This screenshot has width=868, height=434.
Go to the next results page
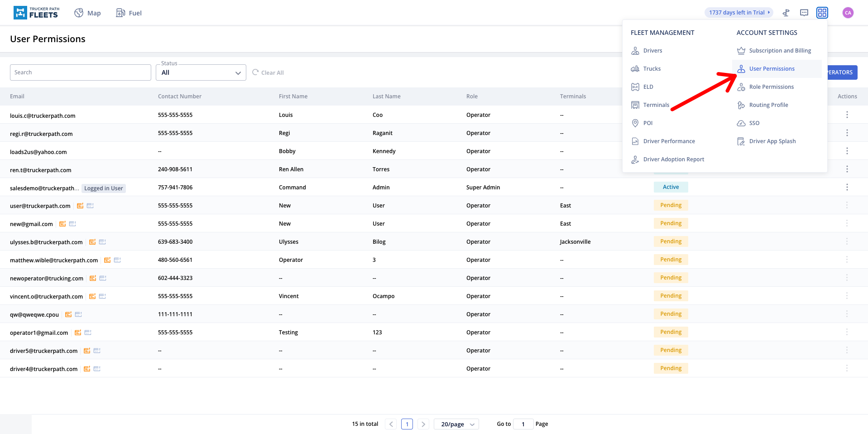coord(423,424)
